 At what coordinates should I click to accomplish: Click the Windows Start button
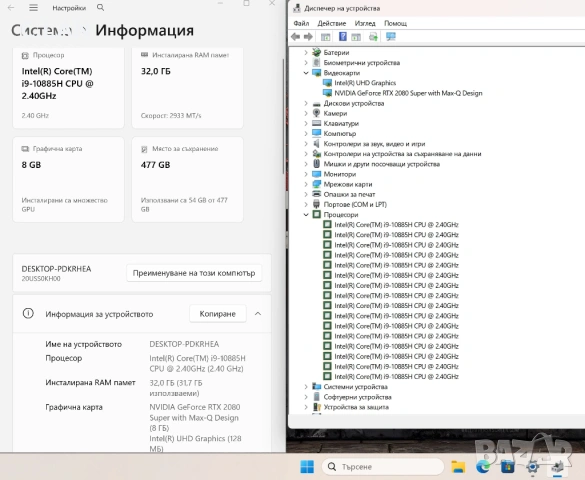(x=307, y=466)
